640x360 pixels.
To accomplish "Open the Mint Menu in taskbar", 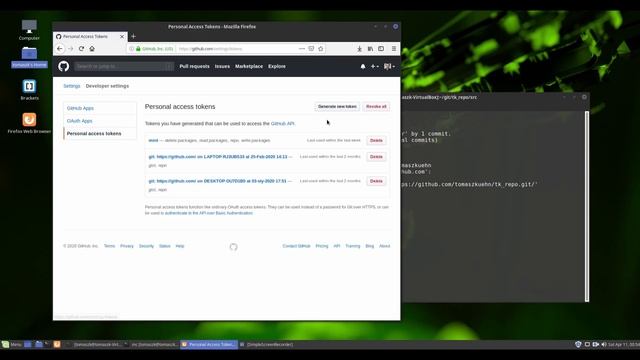I will click(x=11, y=344).
